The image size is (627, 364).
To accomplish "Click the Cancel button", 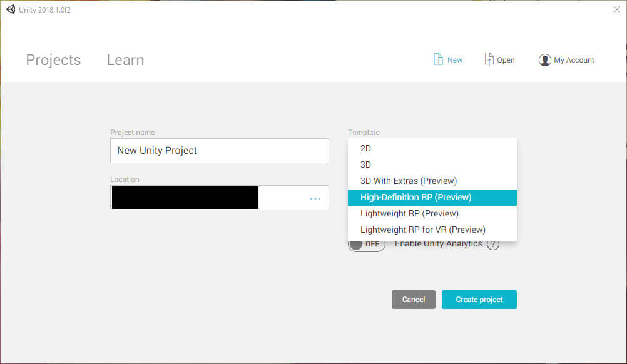I will [414, 300].
